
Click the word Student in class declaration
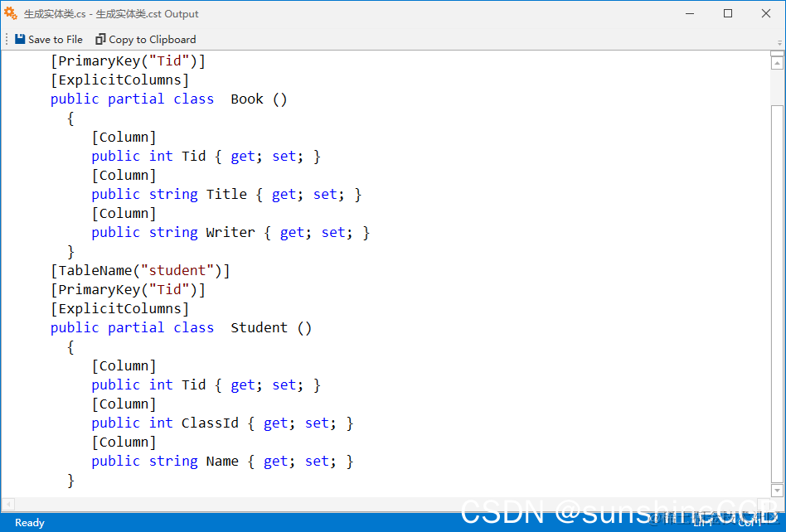pyautogui.click(x=260, y=327)
